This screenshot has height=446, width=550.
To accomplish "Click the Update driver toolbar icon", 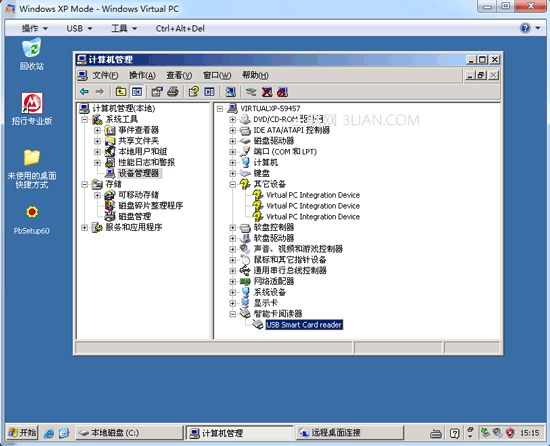I will click(x=251, y=92).
